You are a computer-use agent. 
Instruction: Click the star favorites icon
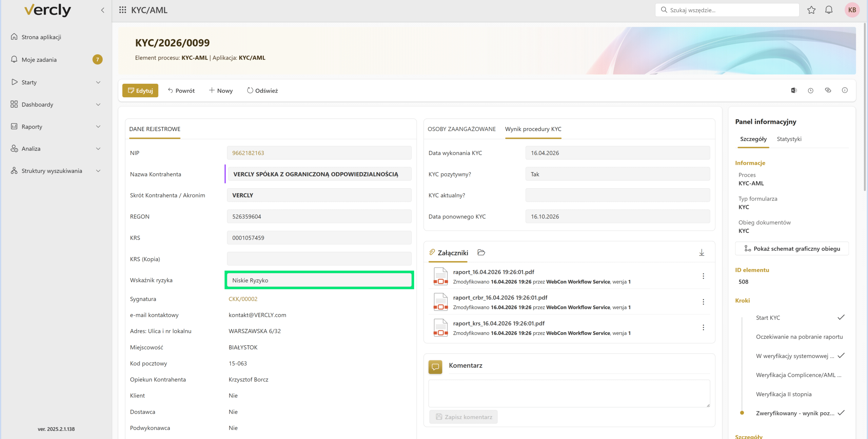click(811, 10)
